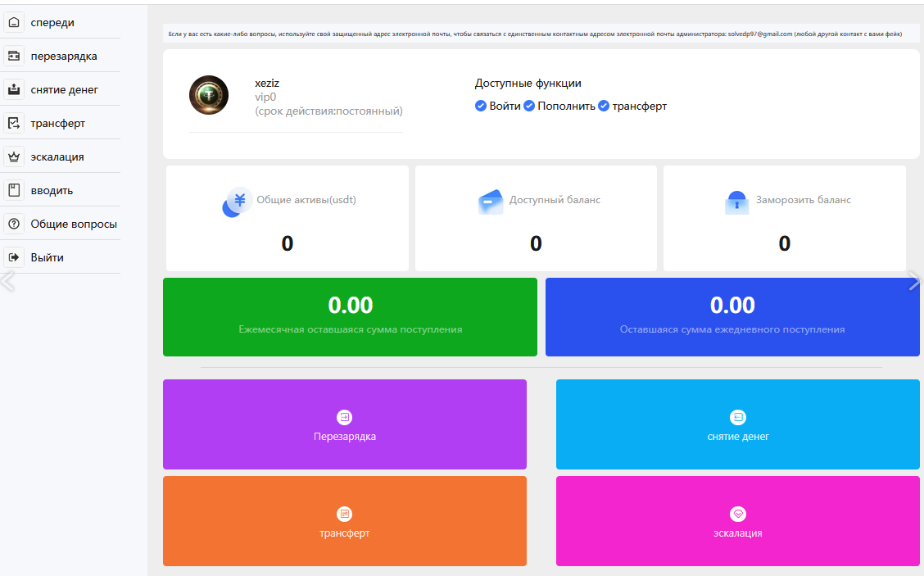Open the xeziz profile avatar
The height and width of the screenshot is (576, 924).
coord(209,95)
